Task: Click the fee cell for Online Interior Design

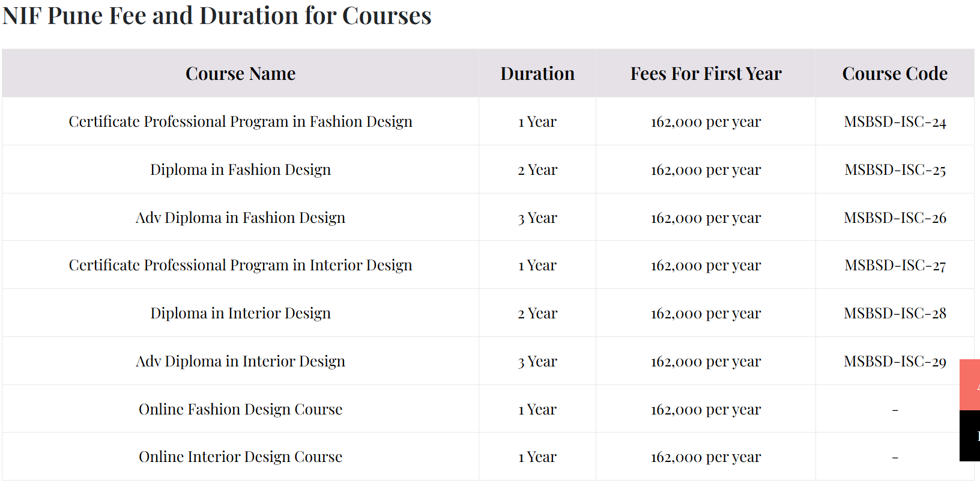Action: pos(706,457)
